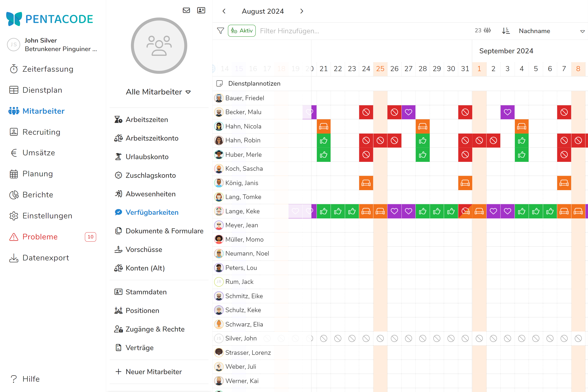Click Lange Keke's green cell on 28
Image resolution: width=588 pixels, height=392 pixels.
coord(423,212)
